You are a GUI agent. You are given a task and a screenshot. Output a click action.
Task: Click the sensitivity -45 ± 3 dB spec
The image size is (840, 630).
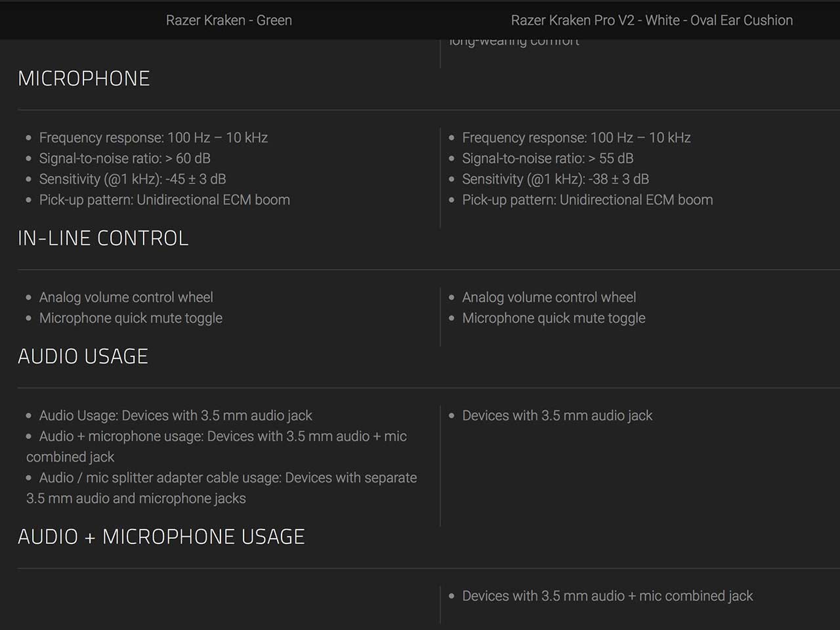click(133, 179)
